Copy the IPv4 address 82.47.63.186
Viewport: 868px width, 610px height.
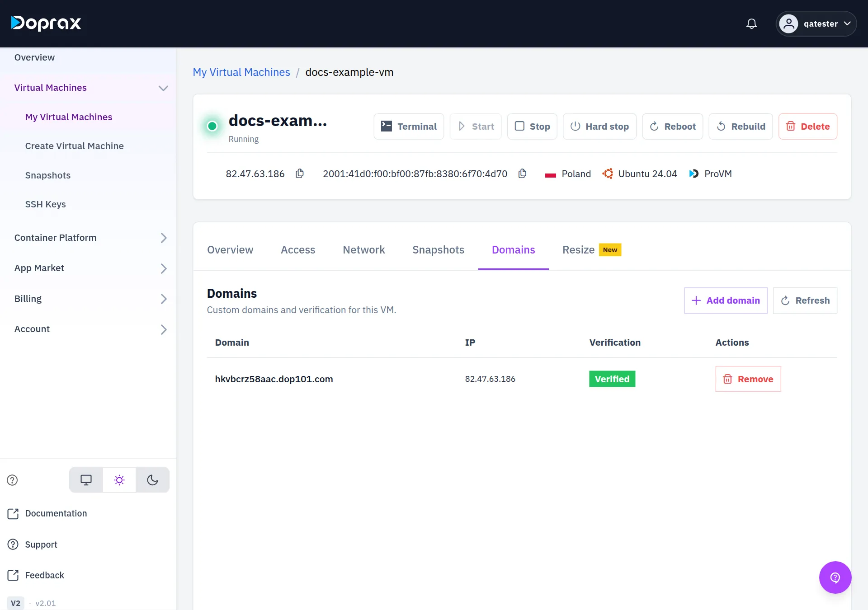(x=300, y=174)
